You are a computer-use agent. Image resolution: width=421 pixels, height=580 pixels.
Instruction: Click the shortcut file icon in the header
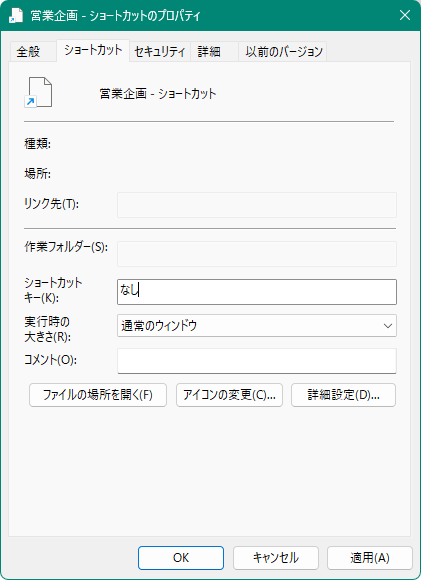click(38, 92)
